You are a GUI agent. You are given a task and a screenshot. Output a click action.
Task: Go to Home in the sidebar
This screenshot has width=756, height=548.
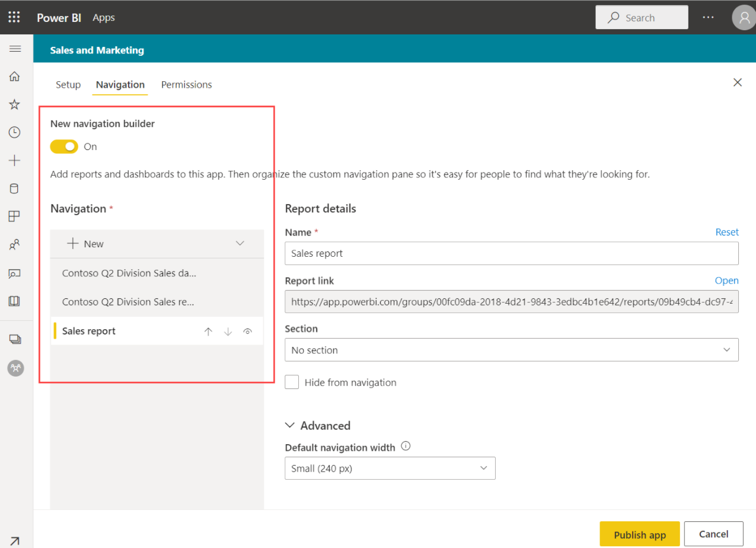(x=15, y=77)
